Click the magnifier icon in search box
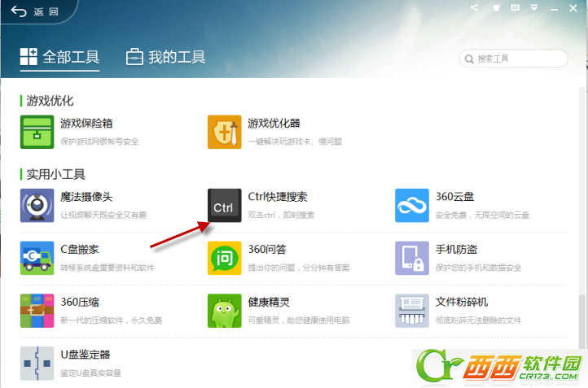This screenshot has height=388, width=588. click(469, 59)
